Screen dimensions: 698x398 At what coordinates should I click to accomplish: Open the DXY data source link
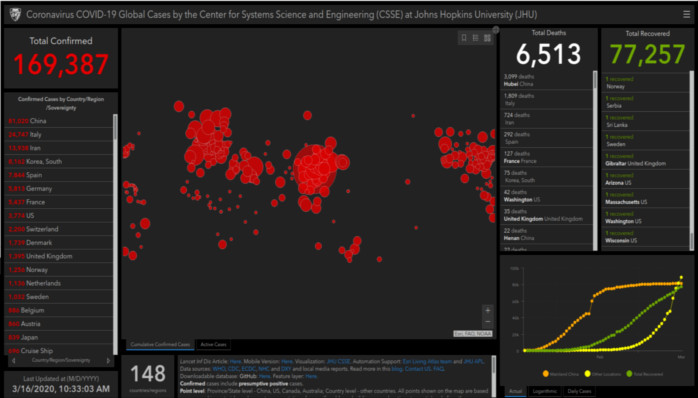285,369
